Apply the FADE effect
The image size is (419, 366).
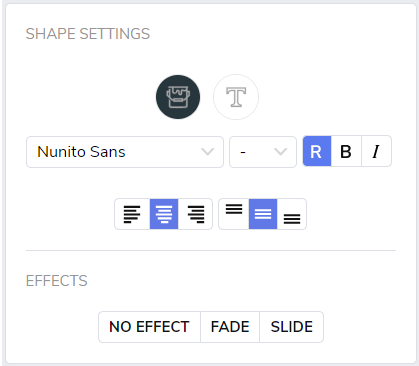coord(230,327)
